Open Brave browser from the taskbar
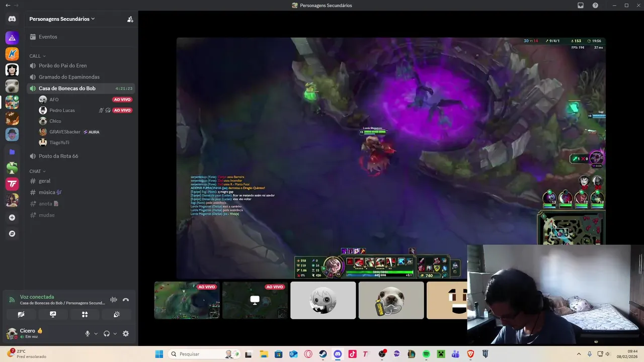 pyautogui.click(x=470, y=354)
